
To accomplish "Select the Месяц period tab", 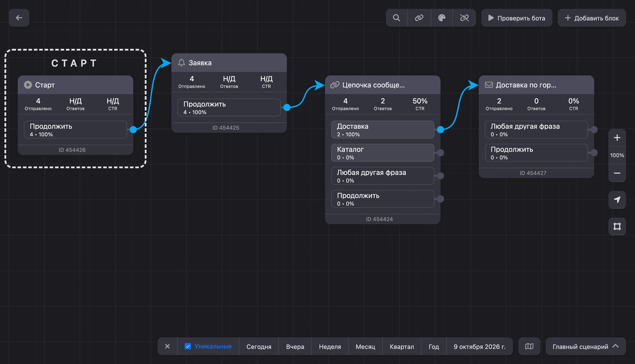I will tap(365, 346).
